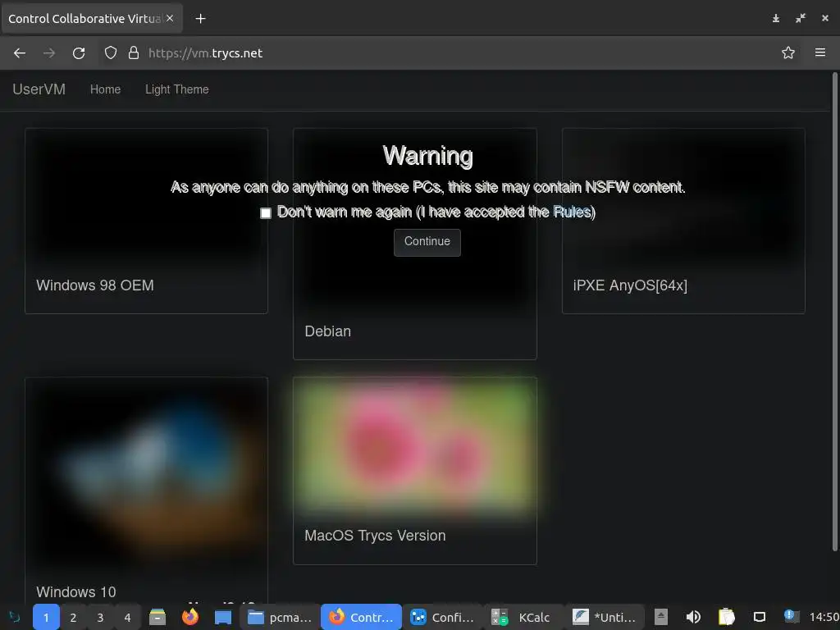Launch Firefox from the taskbar quick launcher

click(x=189, y=617)
